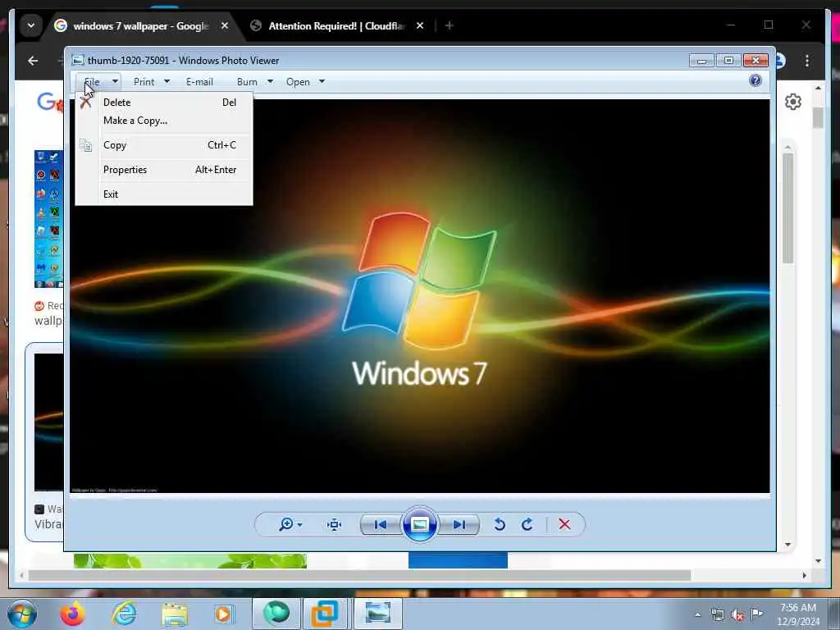Launch Internet Explorer from taskbar

tap(125, 614)
